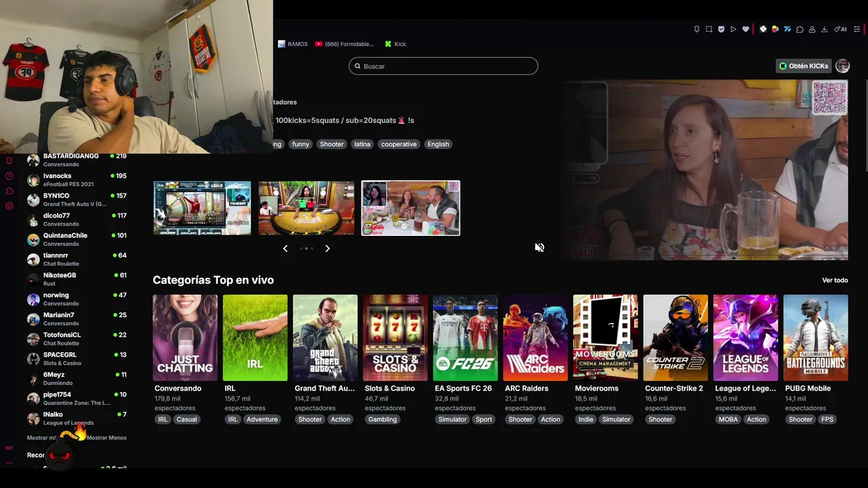
Task: Open the Slots & Casino category card
Action: pyautogui.click(x=395, y=338)
